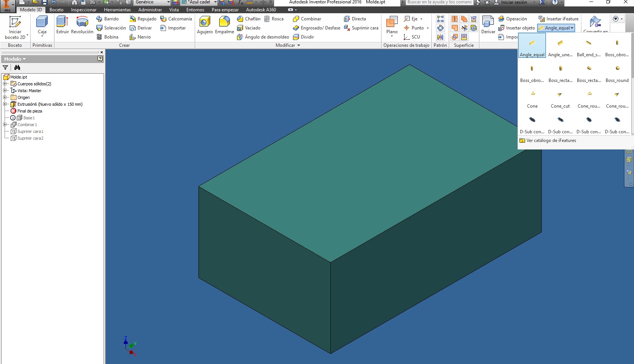Viewport: 634px width, 364px height.
Task: Click the Dividir split tool
Action: [x=304, y=37]
